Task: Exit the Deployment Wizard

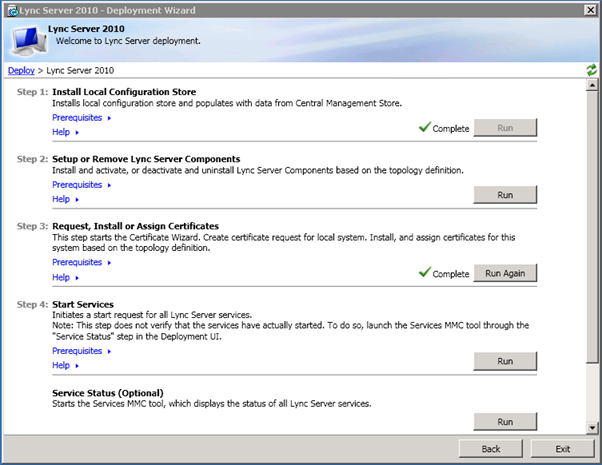Action: click(561, 448)
